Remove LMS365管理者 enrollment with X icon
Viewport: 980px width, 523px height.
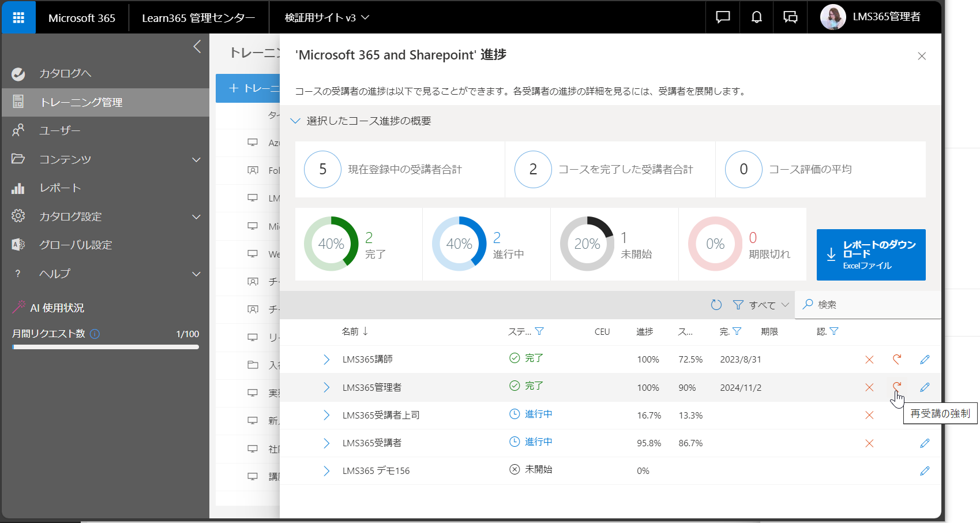(x=869, y=387)
